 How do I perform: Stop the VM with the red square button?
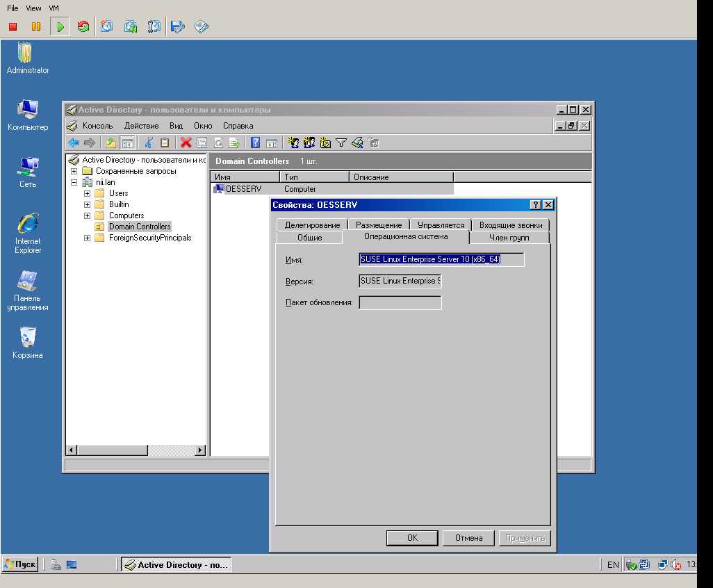13,27
